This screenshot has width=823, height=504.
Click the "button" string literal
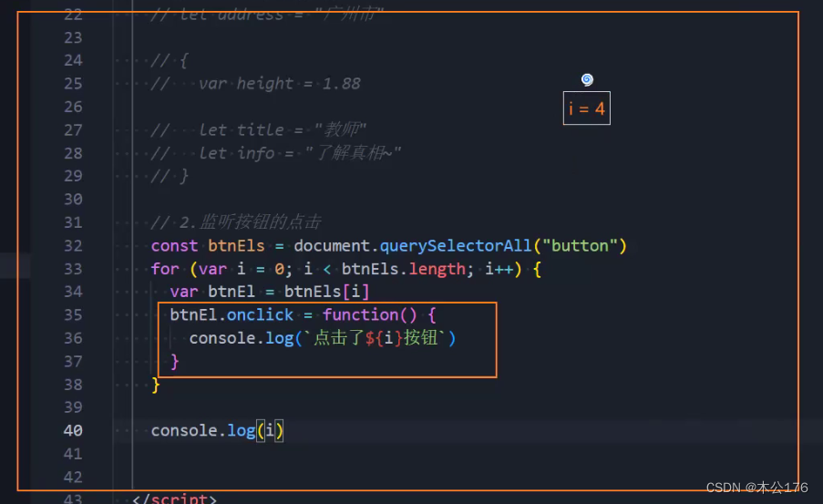580,246
